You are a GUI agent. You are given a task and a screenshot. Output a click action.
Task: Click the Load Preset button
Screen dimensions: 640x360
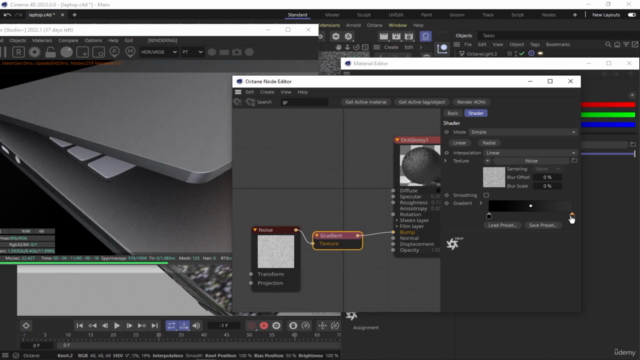click(502, 225)
